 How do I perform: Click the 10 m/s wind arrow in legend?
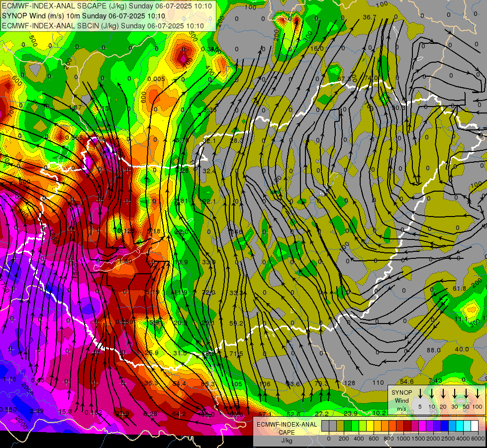click(x=432, y=394)
